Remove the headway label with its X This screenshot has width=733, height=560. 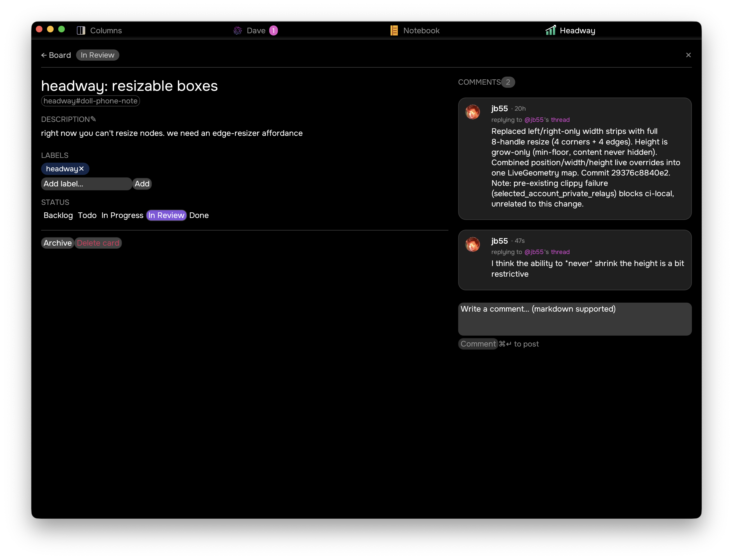[81, 169]
